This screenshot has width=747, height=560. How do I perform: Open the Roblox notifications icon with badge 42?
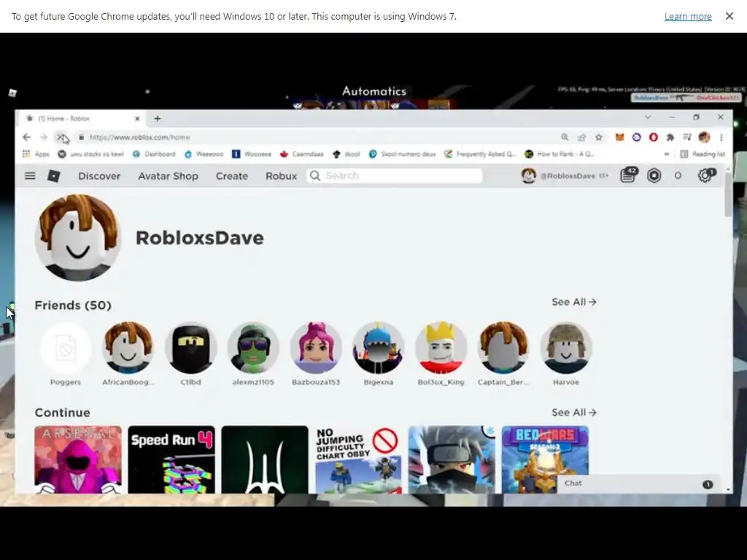[x=628, y=175]
